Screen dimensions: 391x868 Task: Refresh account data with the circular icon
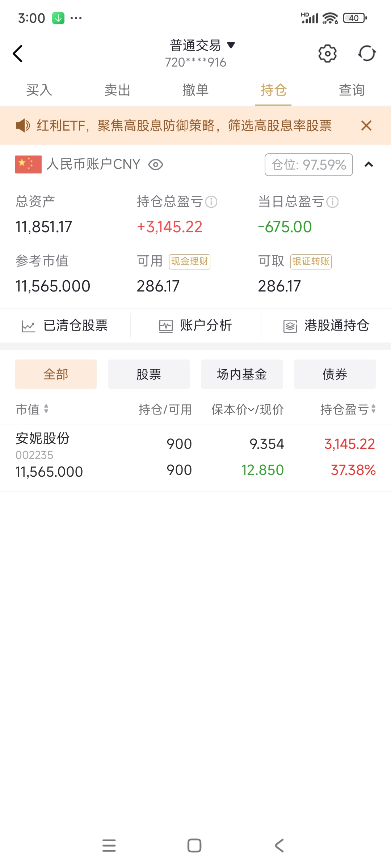pos(367,54)
